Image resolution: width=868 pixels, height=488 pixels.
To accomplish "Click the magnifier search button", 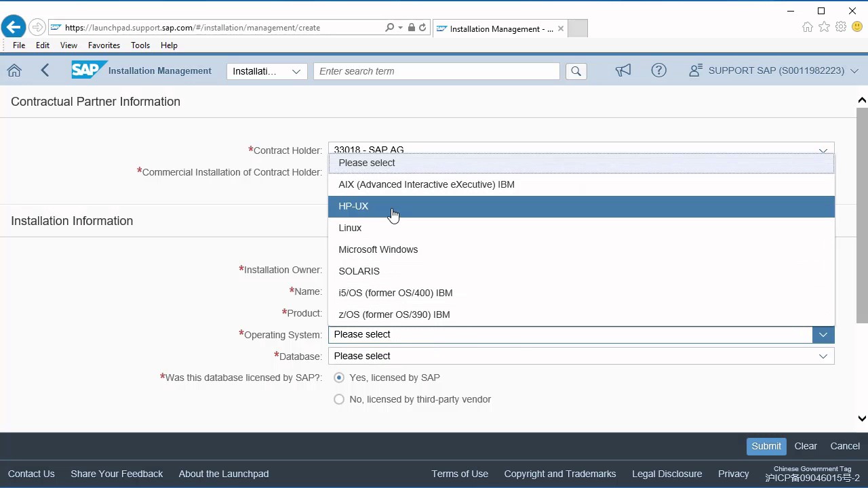I will tap(576, 71).
